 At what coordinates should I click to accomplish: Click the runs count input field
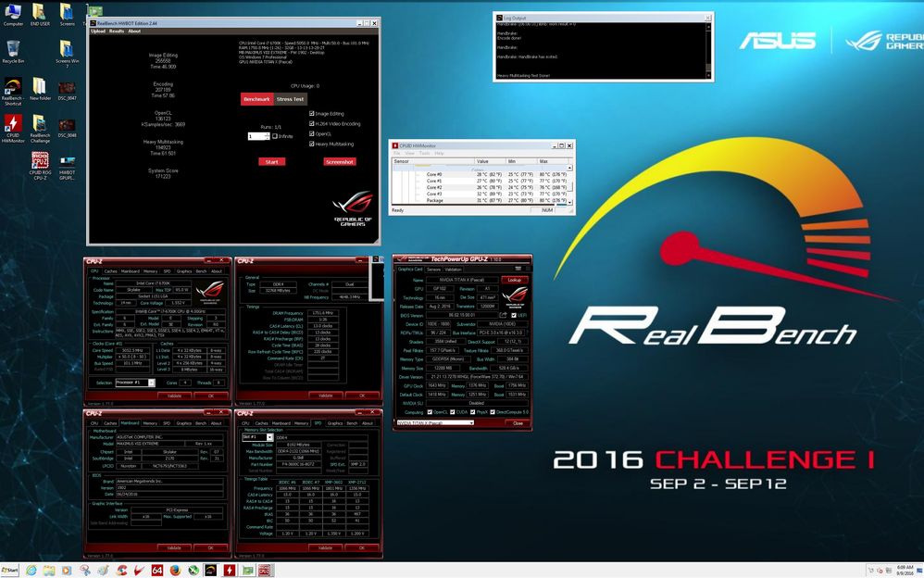point(256,136)
